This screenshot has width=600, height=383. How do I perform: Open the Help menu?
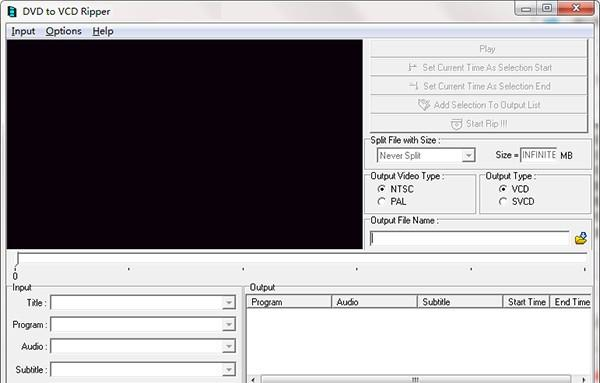tap(103, 31)
